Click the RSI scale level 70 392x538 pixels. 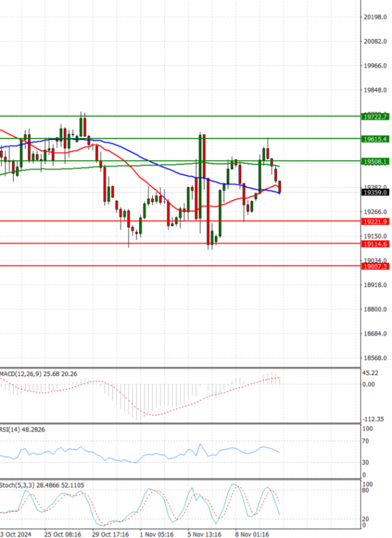tap(366, 441)
